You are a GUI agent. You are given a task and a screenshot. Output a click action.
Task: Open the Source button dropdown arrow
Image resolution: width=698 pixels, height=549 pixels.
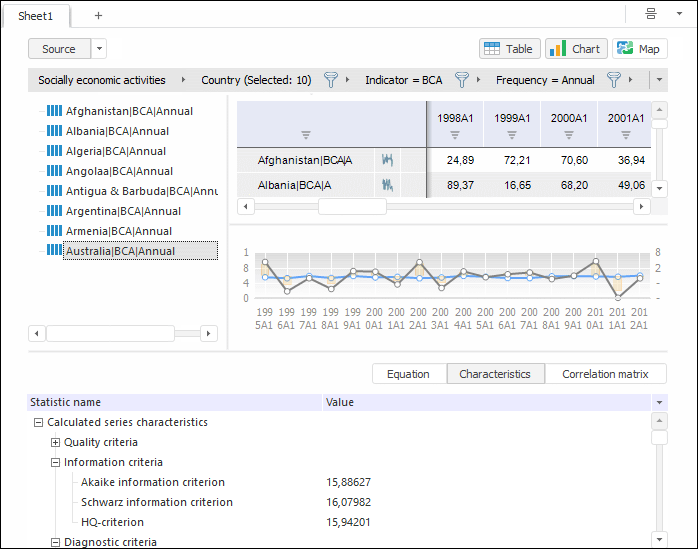tap(99, 49)
